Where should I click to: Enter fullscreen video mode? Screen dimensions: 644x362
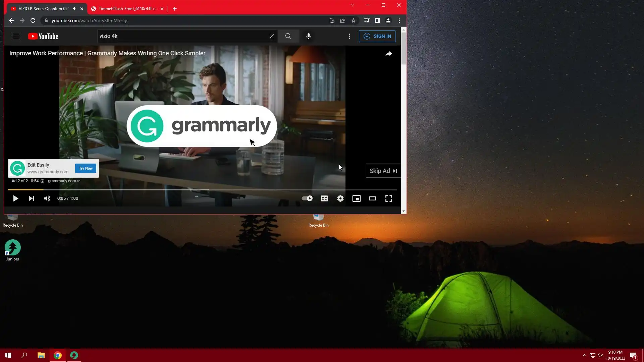(388, 198)
